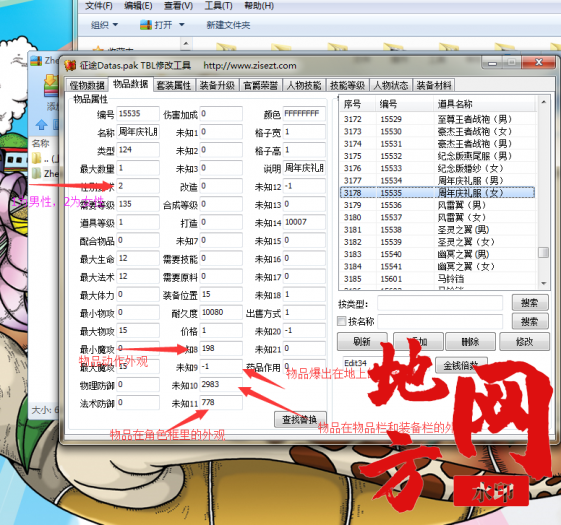Open the 工具(T) menu
This screenshot has width=561, height=525.
218,6
